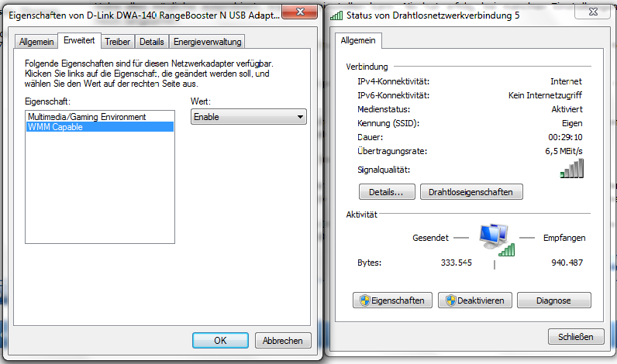The image size is (617, 364).
Task: Click the Eigenschaften button with shield
Action: click(392, 300)
